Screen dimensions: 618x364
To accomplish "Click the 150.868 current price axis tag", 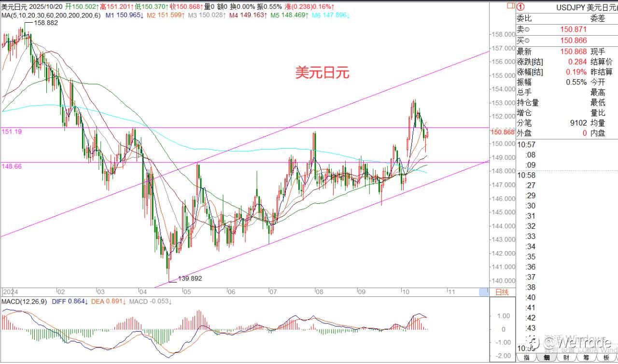I will click(x=502, y=132).
